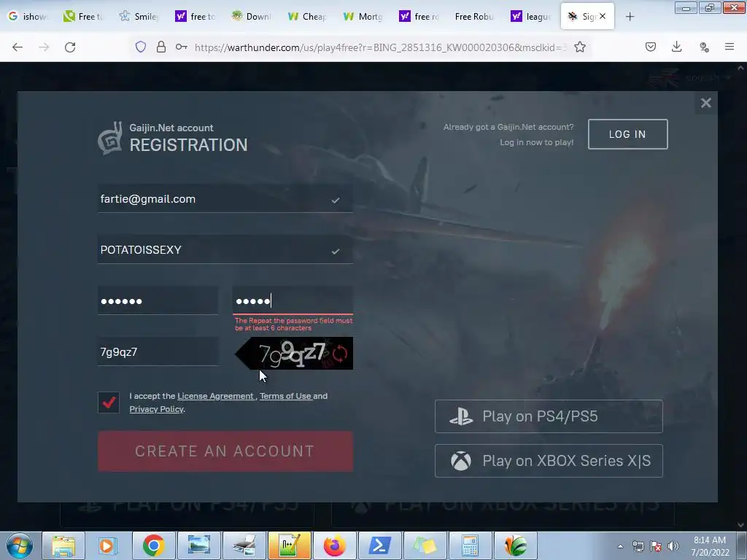The height and width of the screenshot is (560, 747).
Task: Click the captcha image
Action: 293,354
